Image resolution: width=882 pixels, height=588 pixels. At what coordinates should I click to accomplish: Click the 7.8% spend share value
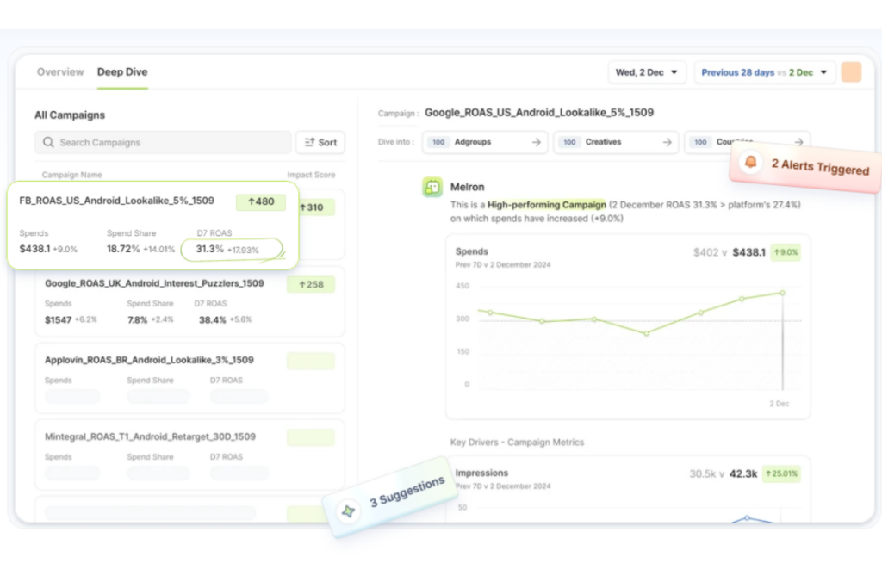coord(137,320)
